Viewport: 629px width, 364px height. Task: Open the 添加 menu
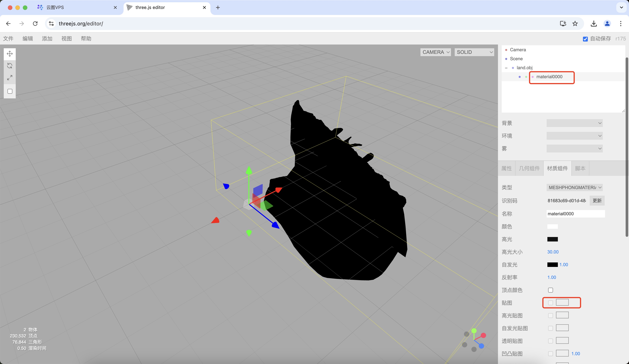(x=47, y=38)
